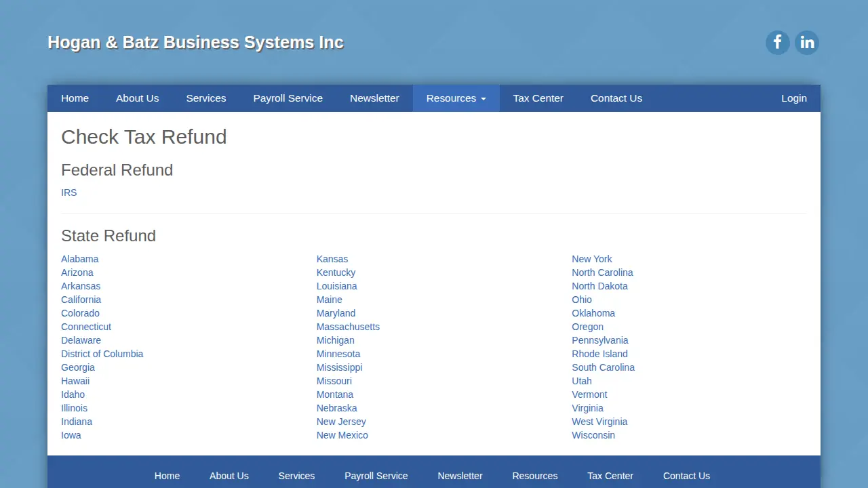Open the Mississippi refund link

click(x=340, y=367)
